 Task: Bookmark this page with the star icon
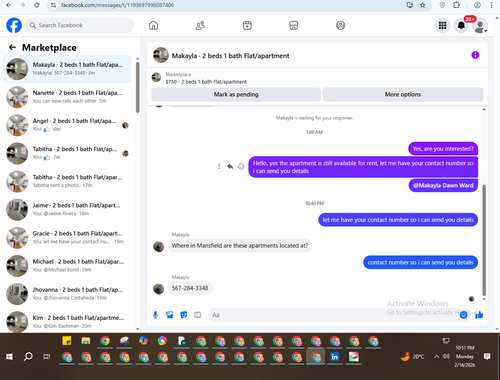(x=423, y=5)
